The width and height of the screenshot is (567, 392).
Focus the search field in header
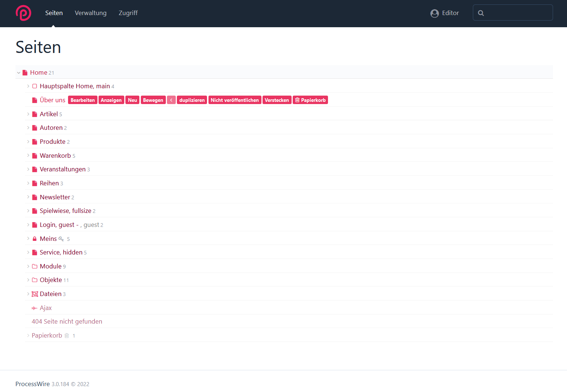[517, 13]
